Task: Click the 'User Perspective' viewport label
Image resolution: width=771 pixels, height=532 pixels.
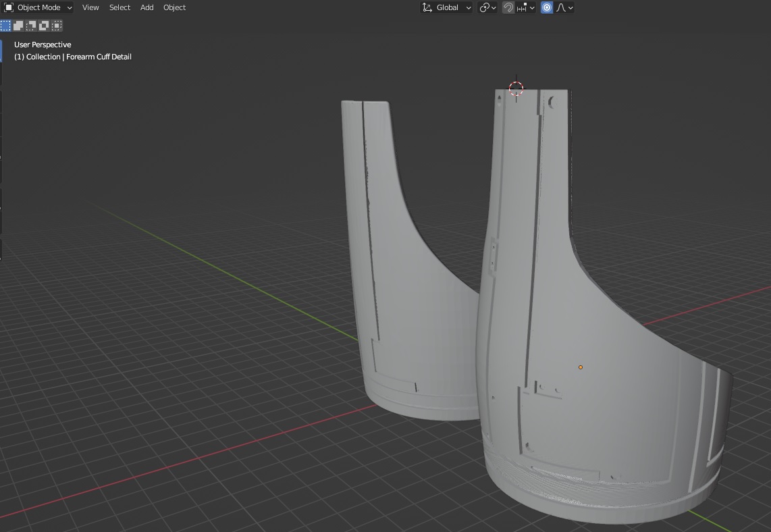Action: click(x=43, y=45)
